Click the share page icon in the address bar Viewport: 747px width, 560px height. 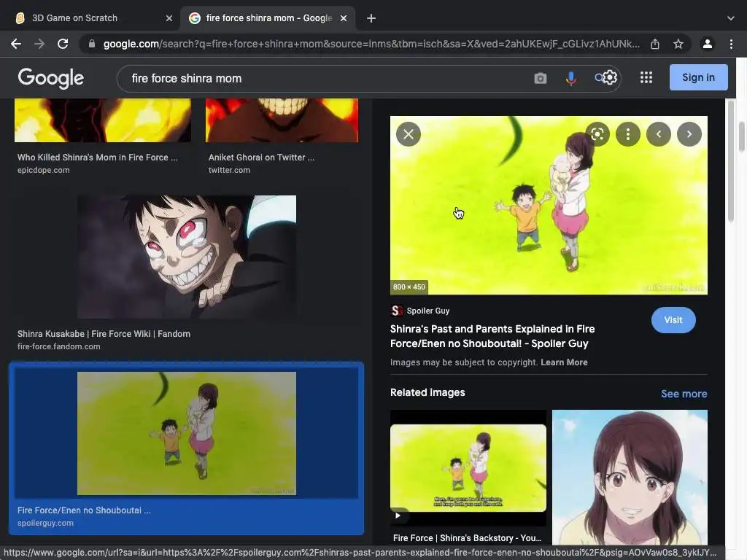655,44
